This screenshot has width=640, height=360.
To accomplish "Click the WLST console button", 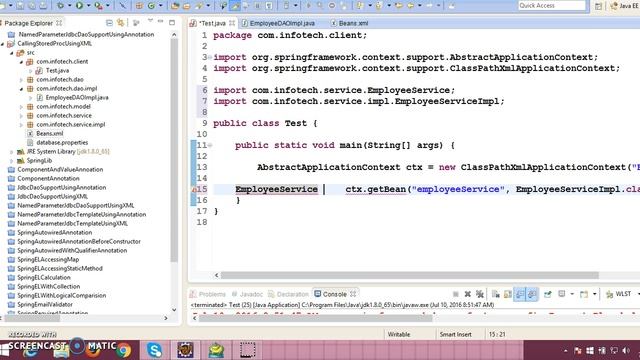I will tap(619, 294).
